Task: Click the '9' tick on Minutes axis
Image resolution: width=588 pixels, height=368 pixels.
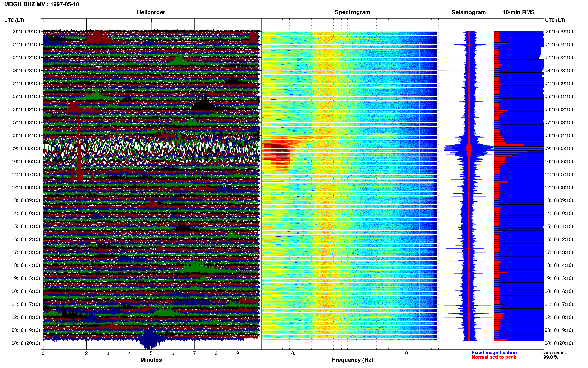Action: click(238, 353)
